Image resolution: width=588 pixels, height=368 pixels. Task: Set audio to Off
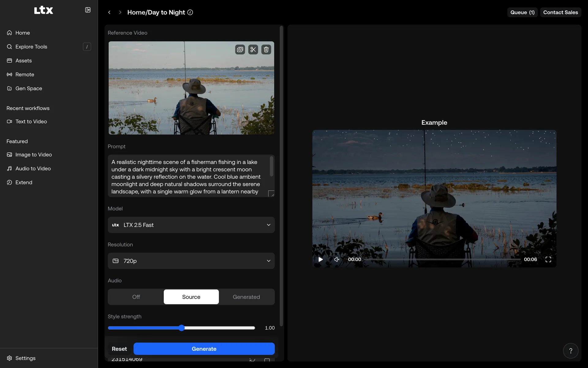point(136,297)
